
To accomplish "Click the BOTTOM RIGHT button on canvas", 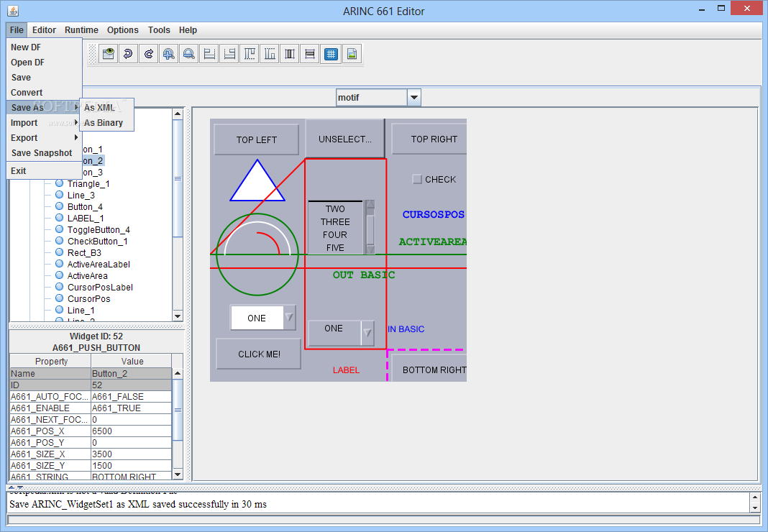I will point(430,370).
